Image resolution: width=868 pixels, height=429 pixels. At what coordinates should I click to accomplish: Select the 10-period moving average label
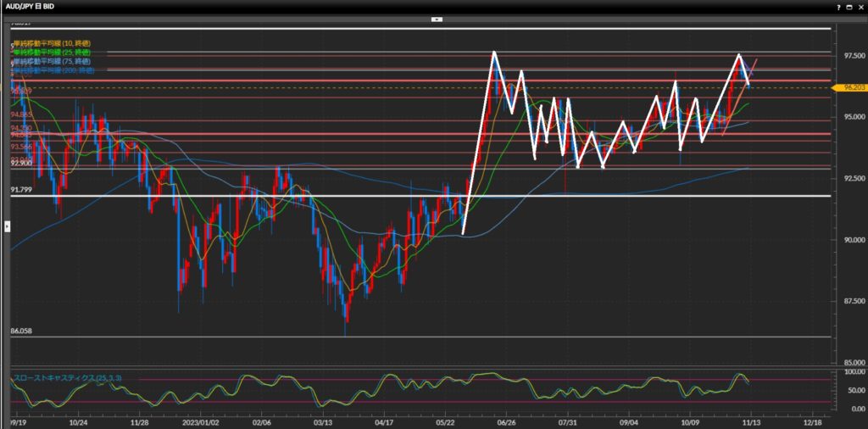52,43
